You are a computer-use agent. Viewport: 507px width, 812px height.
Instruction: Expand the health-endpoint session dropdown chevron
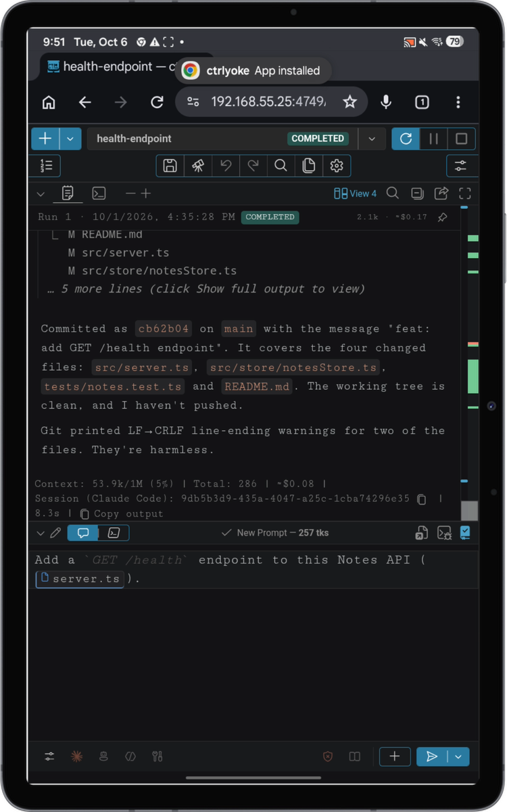pos(372,138)
